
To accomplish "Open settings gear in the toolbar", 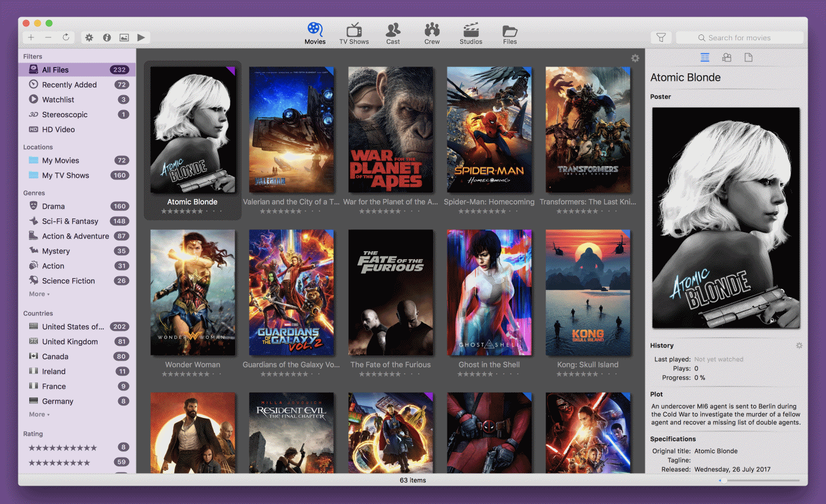I will tap(89, 37).
